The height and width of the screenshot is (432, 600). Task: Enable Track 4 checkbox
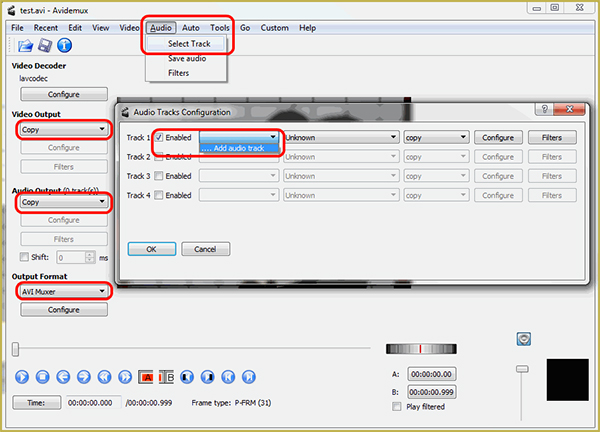pyautogui.click(x=159, y=195)
